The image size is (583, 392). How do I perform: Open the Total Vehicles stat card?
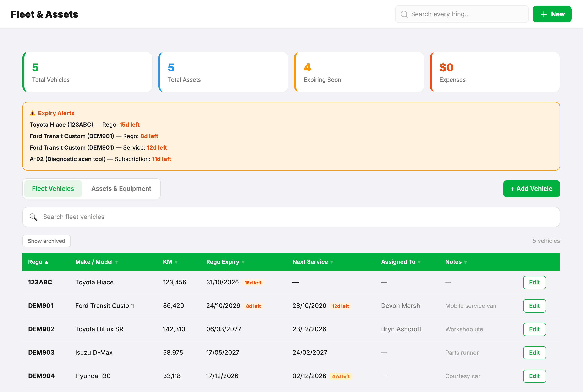[x=87, y=72]
